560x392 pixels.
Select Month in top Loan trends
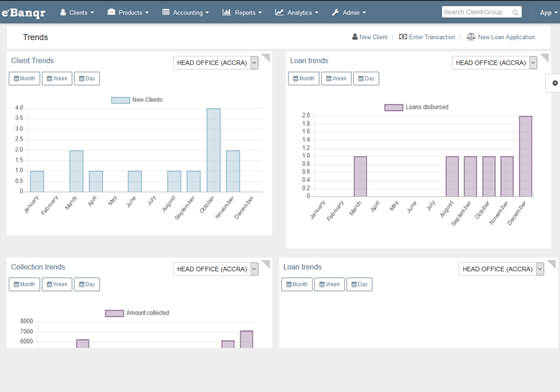click(x=304, y=79)
